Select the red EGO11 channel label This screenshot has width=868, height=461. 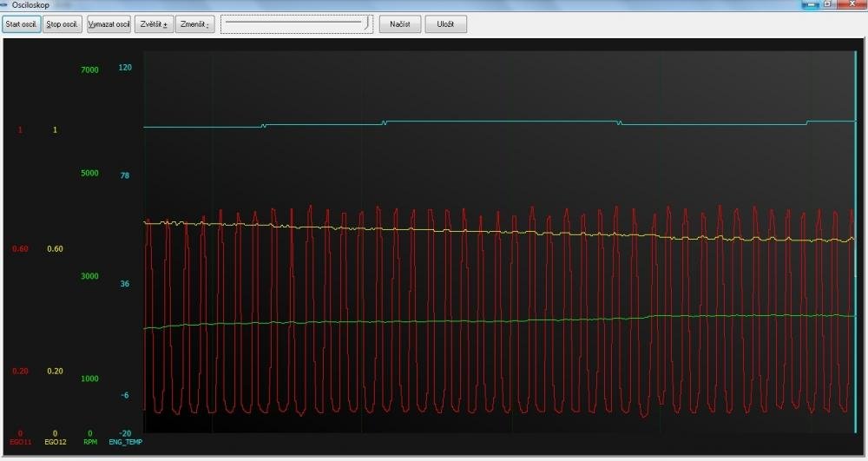point(20,442)
